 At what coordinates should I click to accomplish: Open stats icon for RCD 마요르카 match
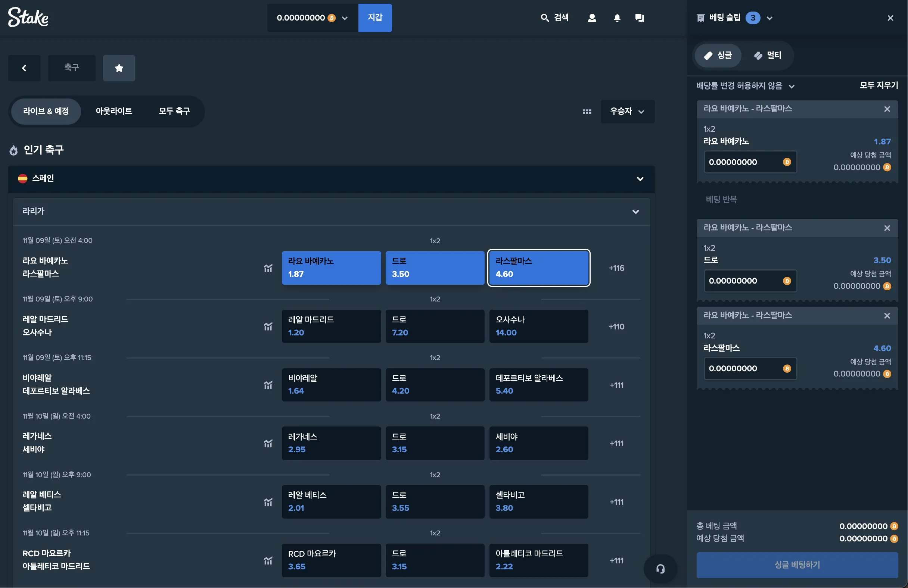268,560
